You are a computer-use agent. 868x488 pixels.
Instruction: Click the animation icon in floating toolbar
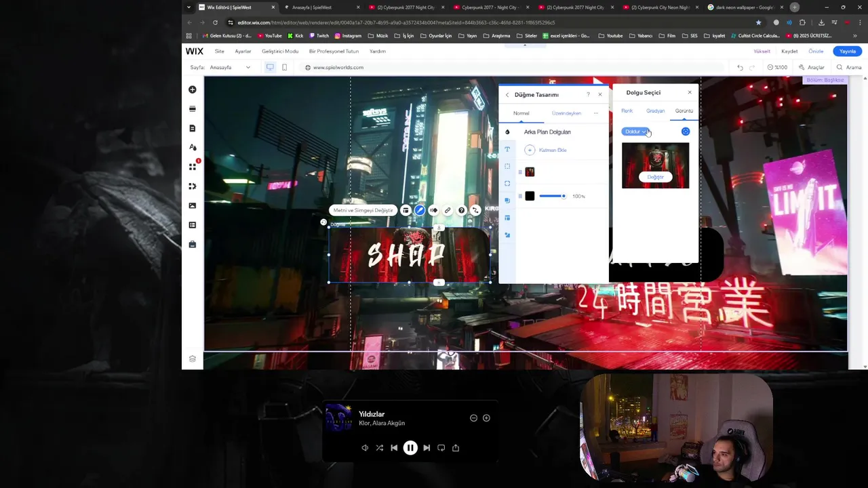click(x=434, y=210)
